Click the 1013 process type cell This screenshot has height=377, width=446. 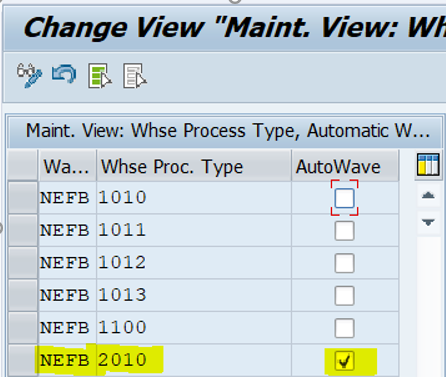(x=194, y=295)
